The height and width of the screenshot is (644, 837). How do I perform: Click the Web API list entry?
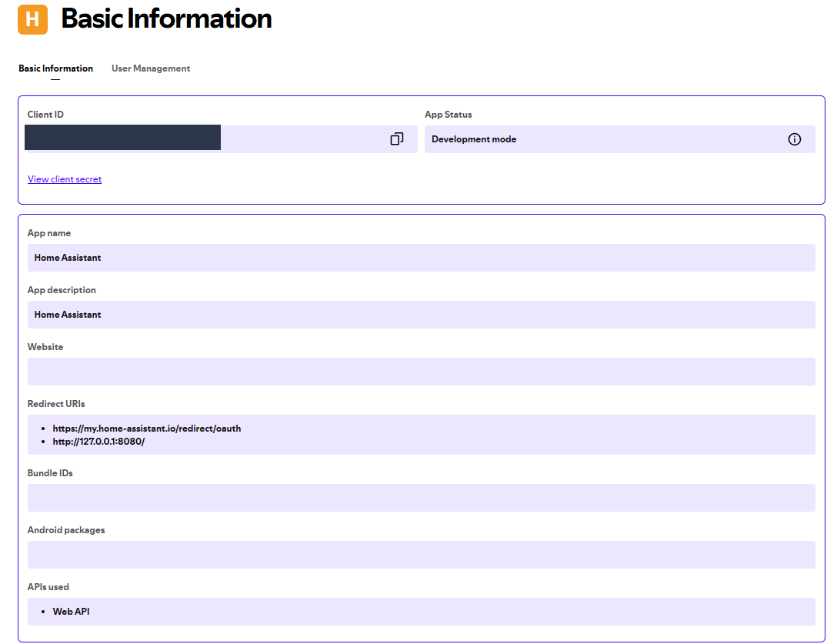(x=71, y=612)
